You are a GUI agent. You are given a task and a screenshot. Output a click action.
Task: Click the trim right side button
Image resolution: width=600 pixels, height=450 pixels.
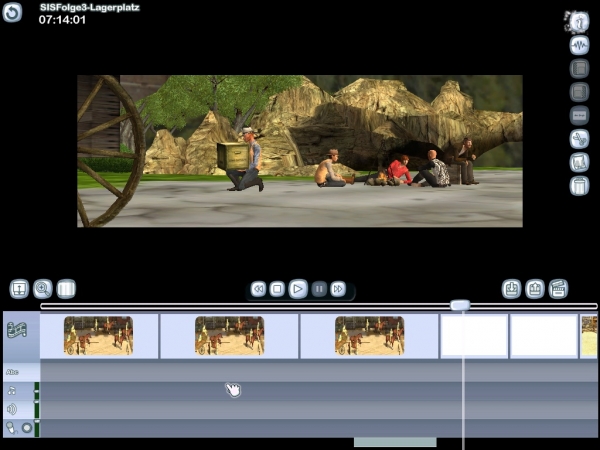click(579, 92)
